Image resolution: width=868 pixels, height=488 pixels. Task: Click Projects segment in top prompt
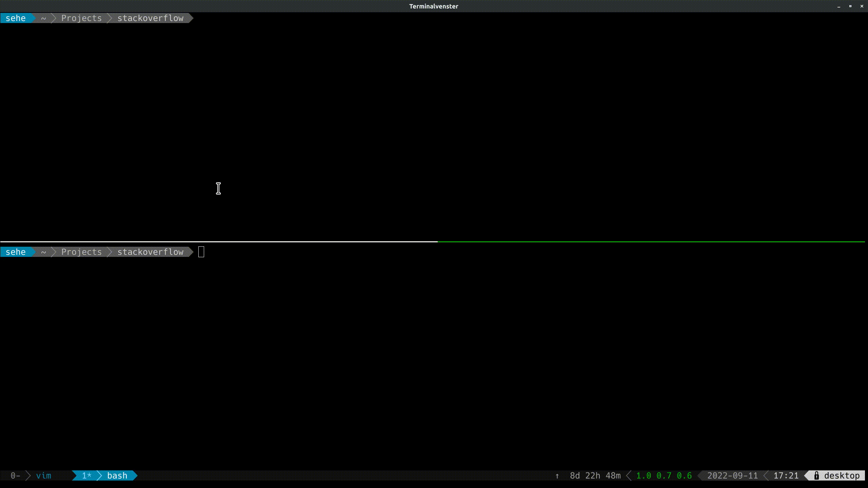tap(81, 18)
